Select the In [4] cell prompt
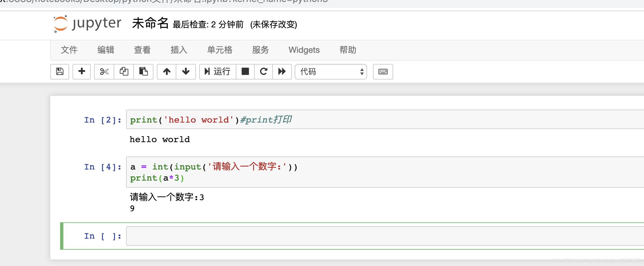The image size is (644, 266). [x=103, y=167]
